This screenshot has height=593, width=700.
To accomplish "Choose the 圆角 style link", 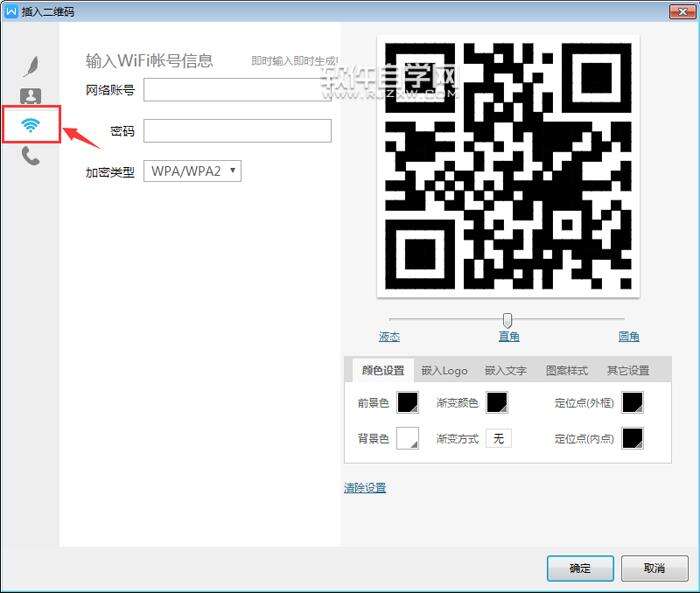I will tap(629, 336).
